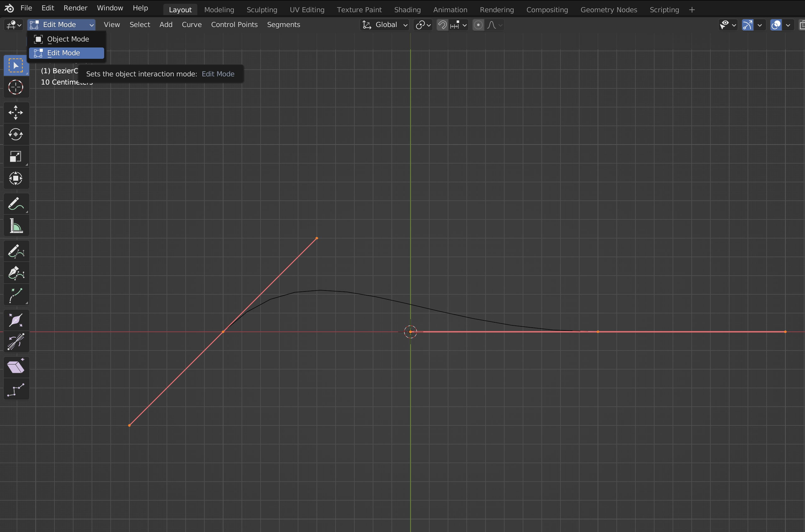Viewport: 805px width, 532px height.
Task: Choose the Rotate tool
Action: click(x=16, y=134)
